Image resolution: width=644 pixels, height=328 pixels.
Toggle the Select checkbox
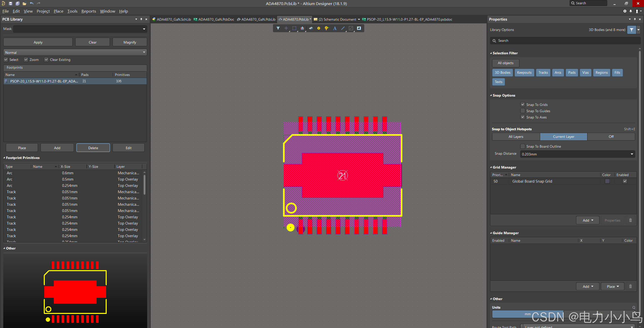(6, 60)
